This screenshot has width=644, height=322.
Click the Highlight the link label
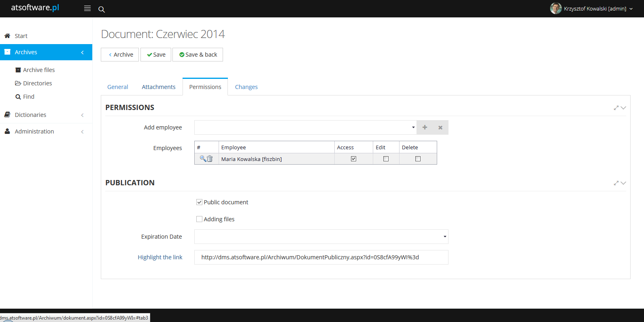tap(160, 257)
